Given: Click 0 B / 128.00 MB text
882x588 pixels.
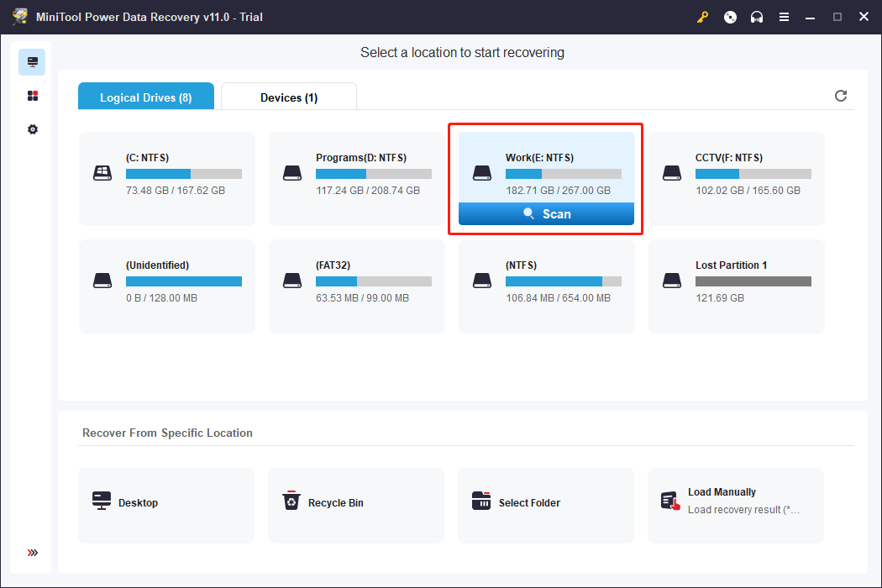Looking at the screenshot, I should tap(161, 297).
